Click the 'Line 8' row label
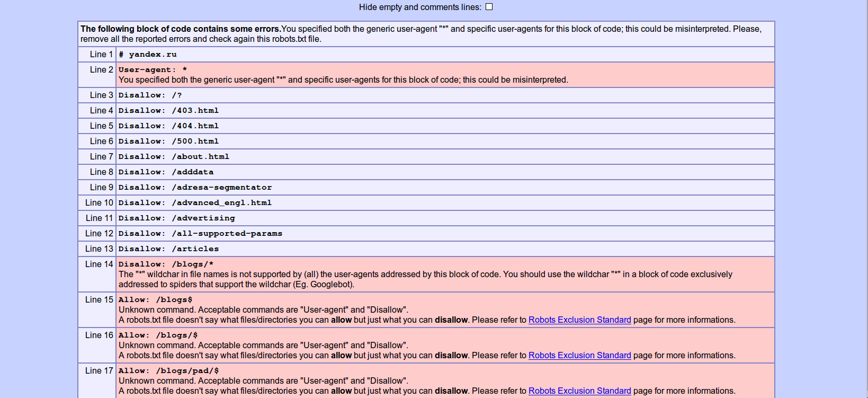868x398 pixels. coord(101,172)
